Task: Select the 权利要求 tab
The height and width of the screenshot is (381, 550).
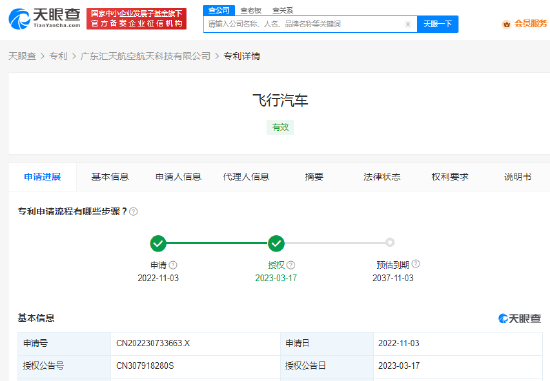Action: [450, 177]
